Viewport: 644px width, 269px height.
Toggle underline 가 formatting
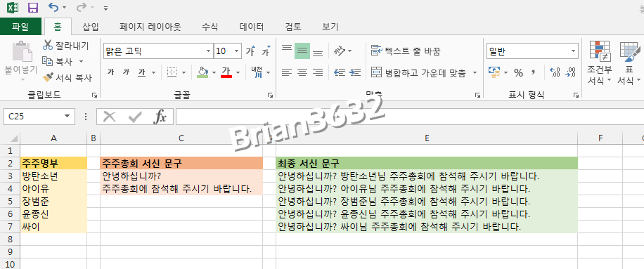142,72
